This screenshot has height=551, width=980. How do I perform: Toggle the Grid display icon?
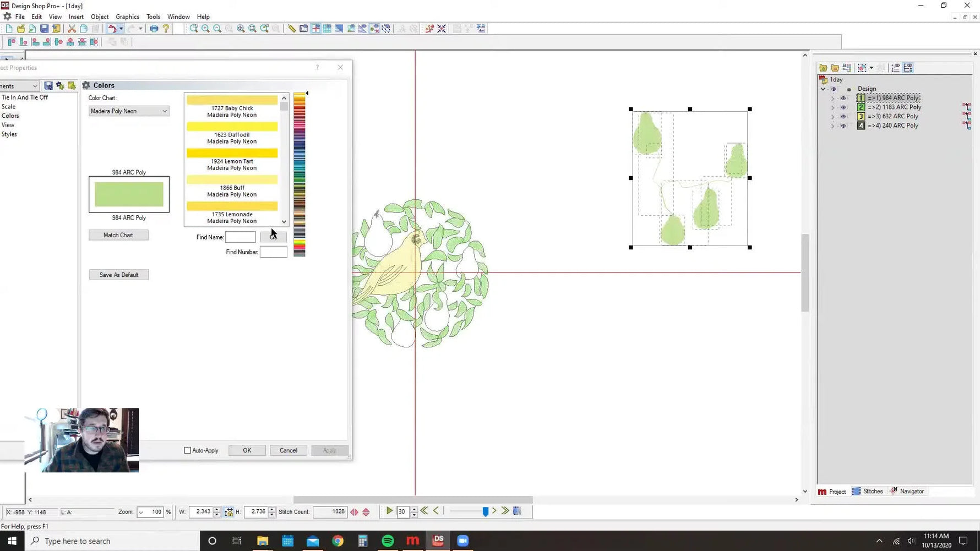pos(327,28)
